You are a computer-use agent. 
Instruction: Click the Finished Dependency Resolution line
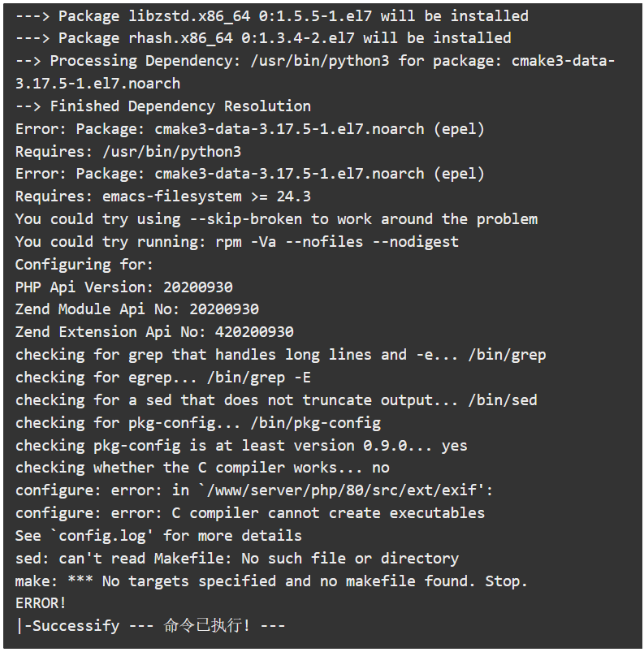coord(163,106)
